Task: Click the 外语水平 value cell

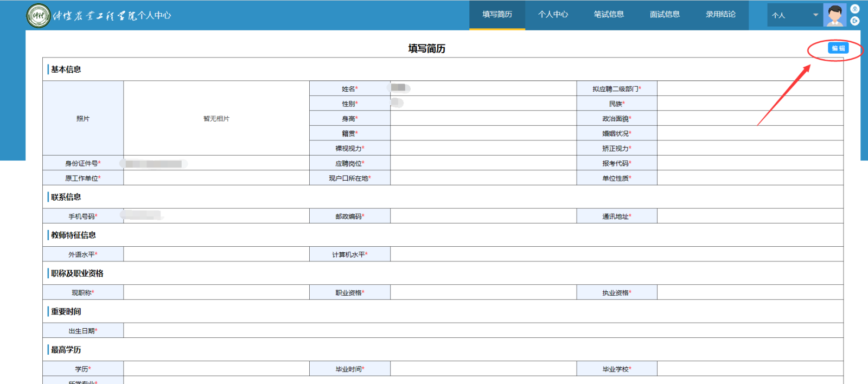Action: tap(216, 254)
